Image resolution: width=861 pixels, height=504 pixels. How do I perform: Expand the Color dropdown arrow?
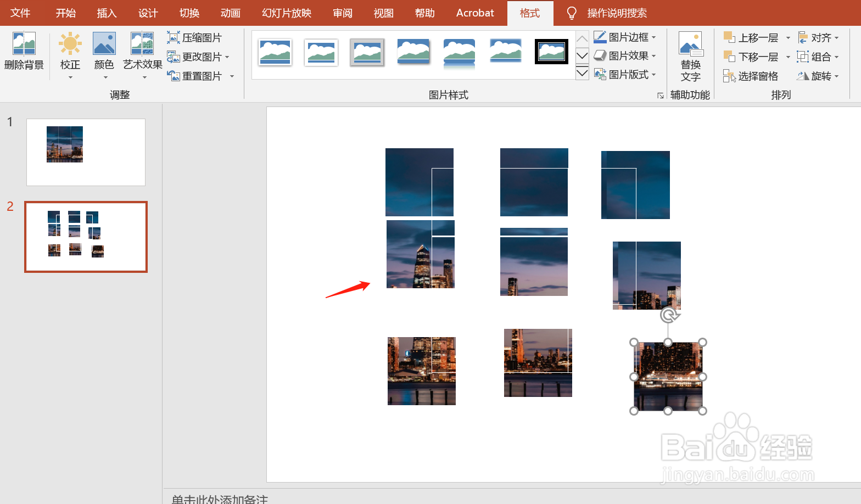click(x=105, y=77)
